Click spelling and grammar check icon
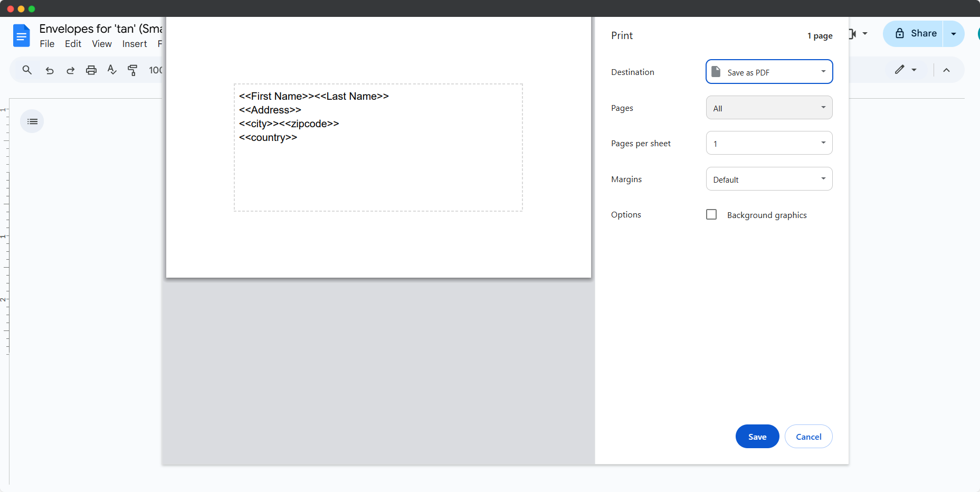 112,70
